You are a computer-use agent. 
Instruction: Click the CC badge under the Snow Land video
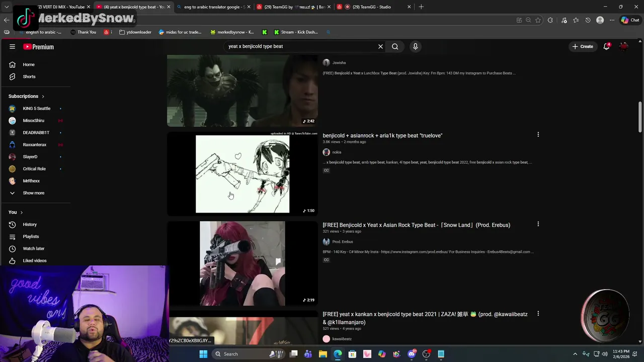coord(326,260)
